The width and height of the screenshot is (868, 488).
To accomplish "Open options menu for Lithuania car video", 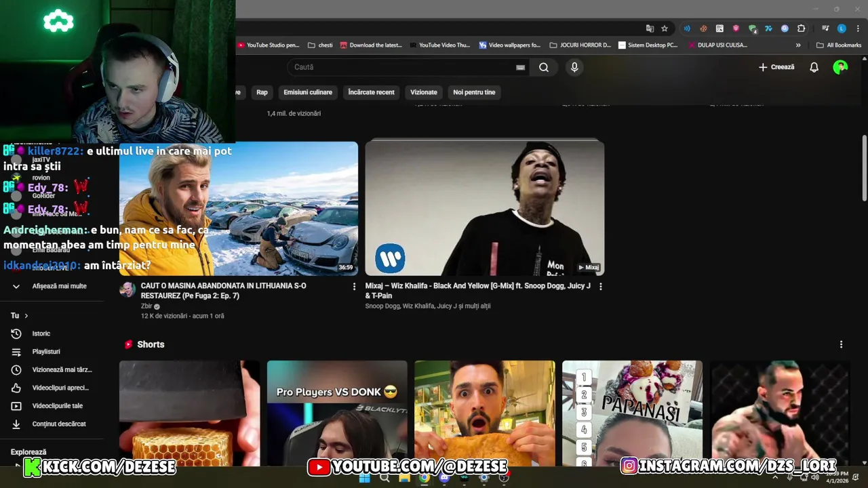I will (x=354, y=287).
